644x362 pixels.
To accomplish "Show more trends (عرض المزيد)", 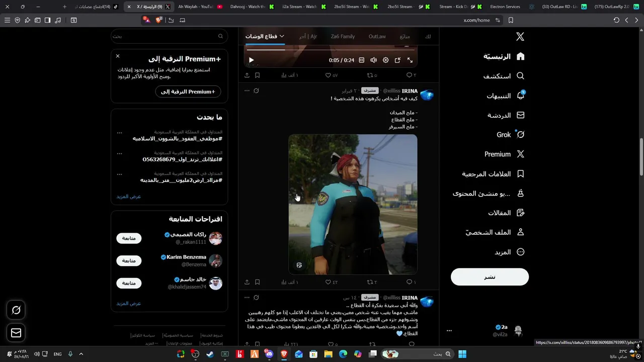I will (129, 196).
